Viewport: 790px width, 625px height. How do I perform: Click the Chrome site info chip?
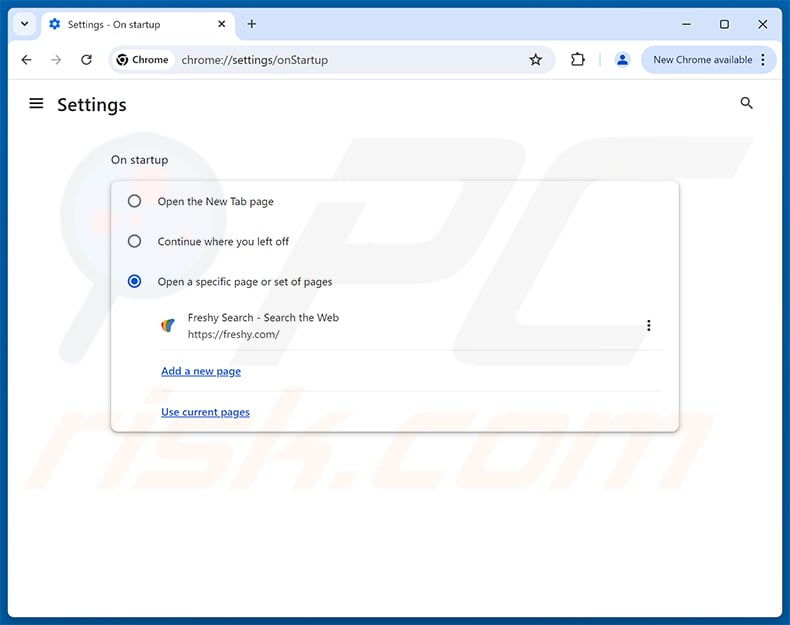(143, 60)
